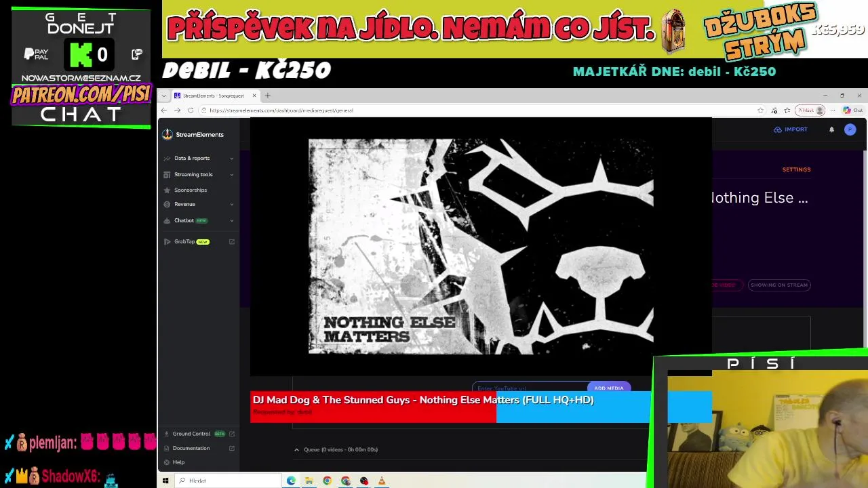Viewport: 868px width, 488px height.
Task: Click the ADD MEDIA button
Action: pos(608,388)
